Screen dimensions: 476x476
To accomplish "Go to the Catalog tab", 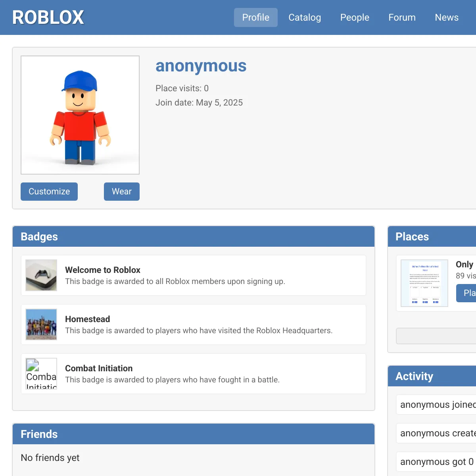I will coord(305,17).
